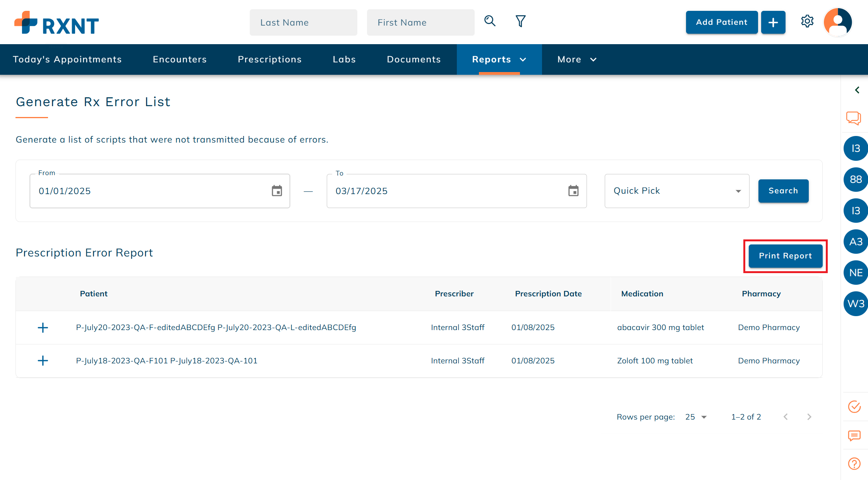Expand the abacavir prescription row
This screenshot has width=868, height=480.
click(43, 328)
